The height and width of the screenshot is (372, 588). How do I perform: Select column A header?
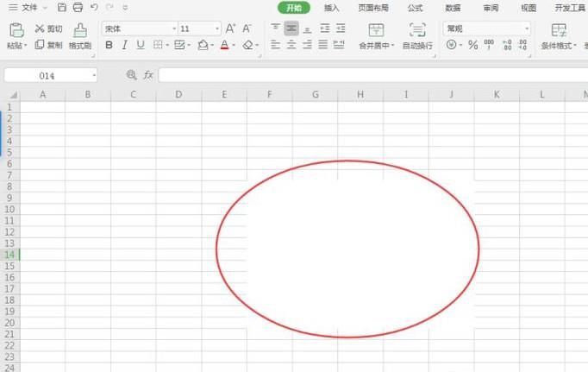pos(43,95)
